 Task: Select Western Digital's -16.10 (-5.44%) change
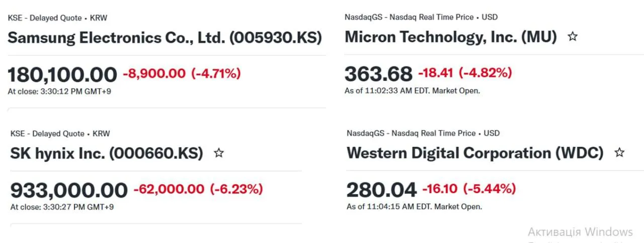coord(469,189)
